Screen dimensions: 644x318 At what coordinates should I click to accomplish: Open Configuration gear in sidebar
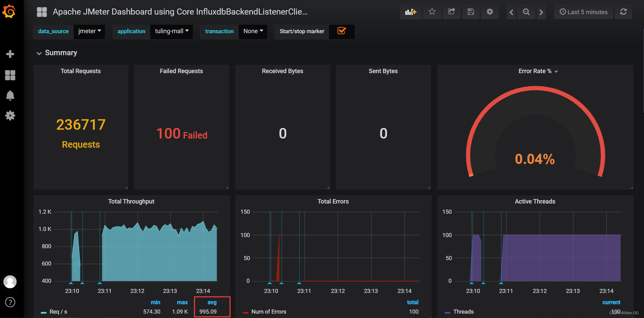(10, 115)
